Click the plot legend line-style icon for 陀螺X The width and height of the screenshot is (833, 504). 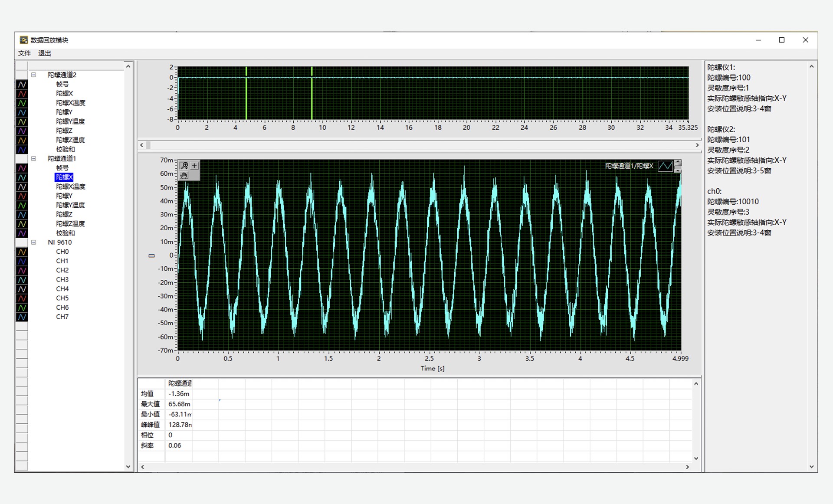coord(665,166)
